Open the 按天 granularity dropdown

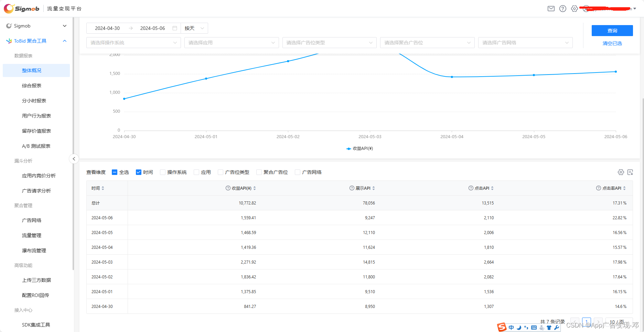coord(194,28)
